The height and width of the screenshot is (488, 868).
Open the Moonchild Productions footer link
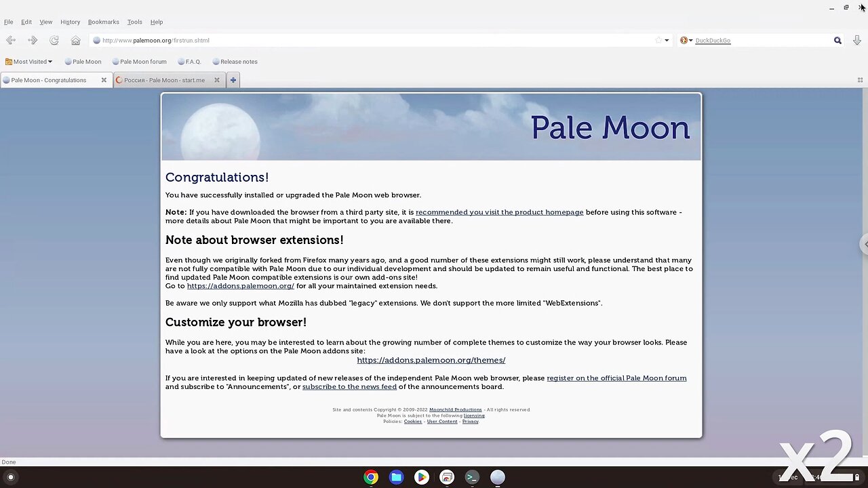pos(456,409)
